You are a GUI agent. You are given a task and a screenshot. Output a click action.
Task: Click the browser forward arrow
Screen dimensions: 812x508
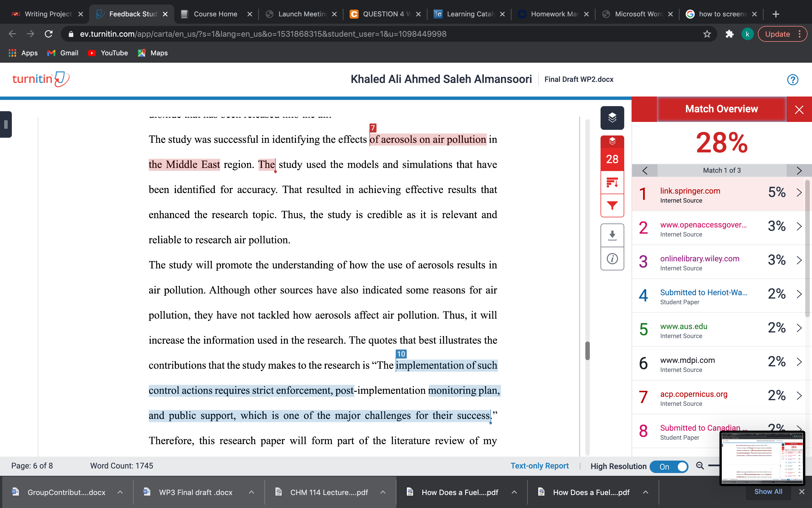30,34
